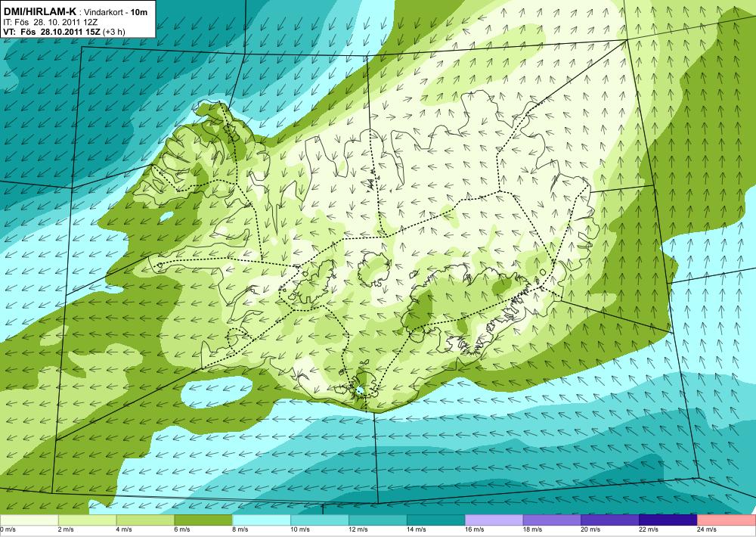Screen dimensions: 756x537
Task: Pick the lavender swatch for 16–18 m/s
Action: (494, 520)
